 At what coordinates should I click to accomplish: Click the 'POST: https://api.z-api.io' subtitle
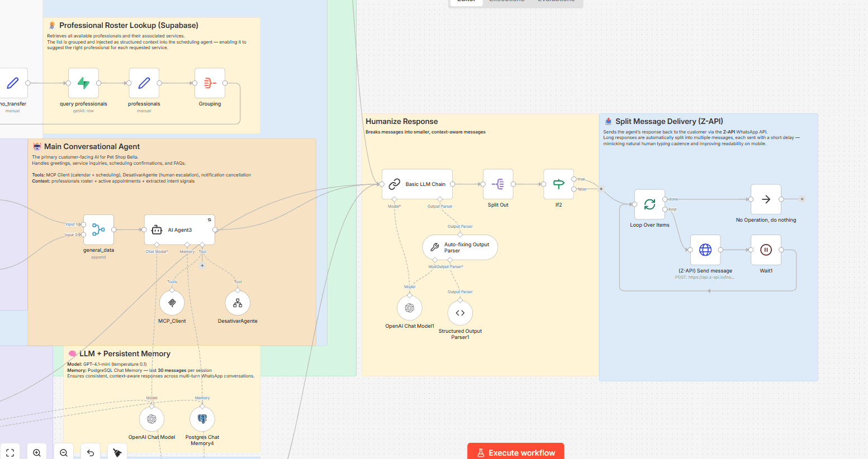705,277
